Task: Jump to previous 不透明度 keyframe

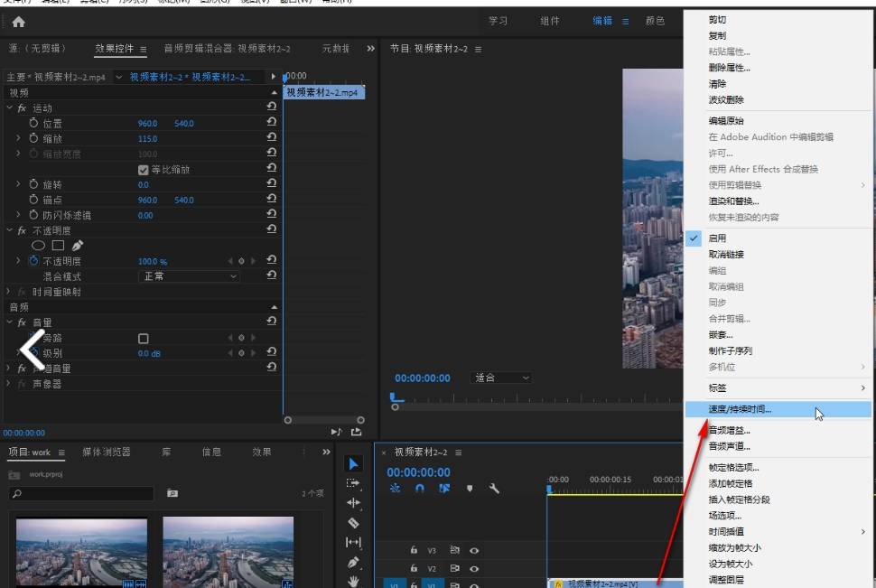Action: (x=230, y=261)
